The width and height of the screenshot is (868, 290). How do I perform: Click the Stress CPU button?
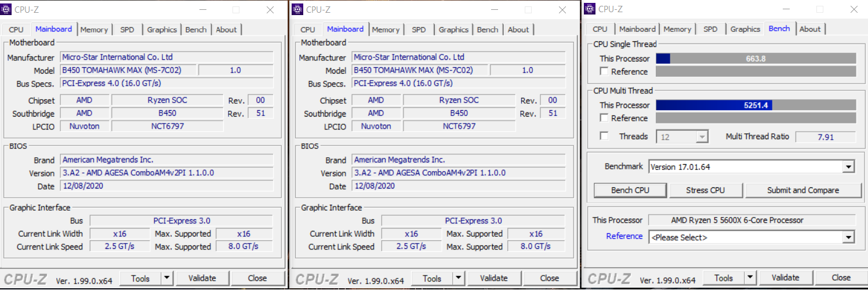pos(705,190)
